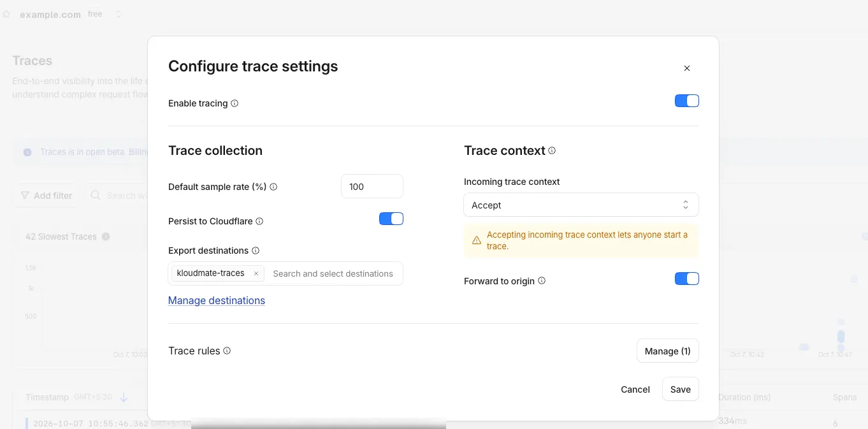The height and width of the screenshot is (429, 868).
Task: Click info icon beside Forward to origin
Action: click(542, 280)
